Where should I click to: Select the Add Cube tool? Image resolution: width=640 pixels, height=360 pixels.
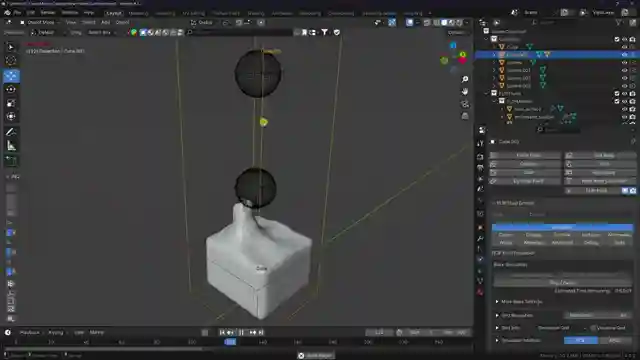(11, 161)
